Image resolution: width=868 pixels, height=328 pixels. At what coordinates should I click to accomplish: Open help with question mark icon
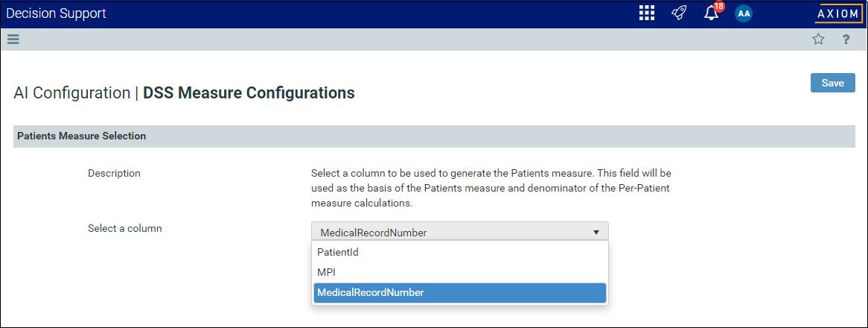click(x=846, y=40)
